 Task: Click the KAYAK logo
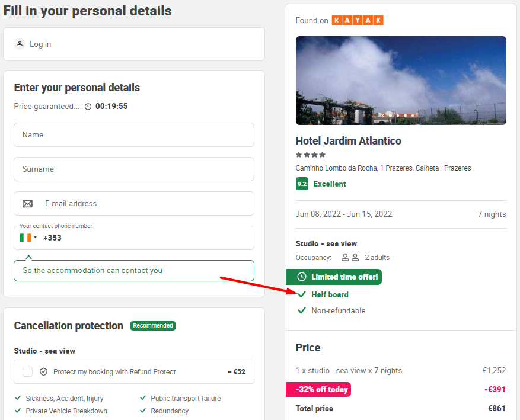pos(358,20)
